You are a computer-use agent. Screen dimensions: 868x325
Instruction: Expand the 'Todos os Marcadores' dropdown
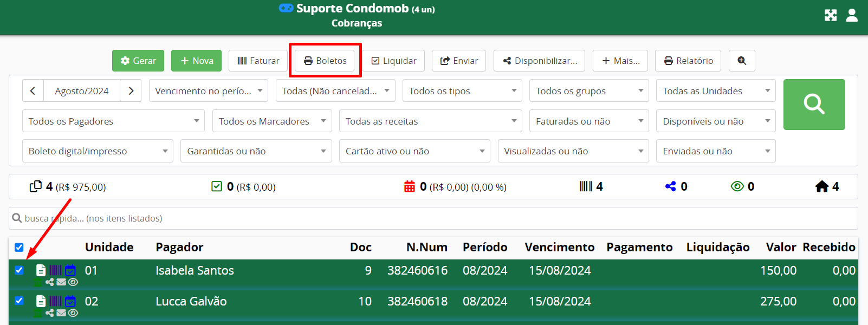point(272,121)
